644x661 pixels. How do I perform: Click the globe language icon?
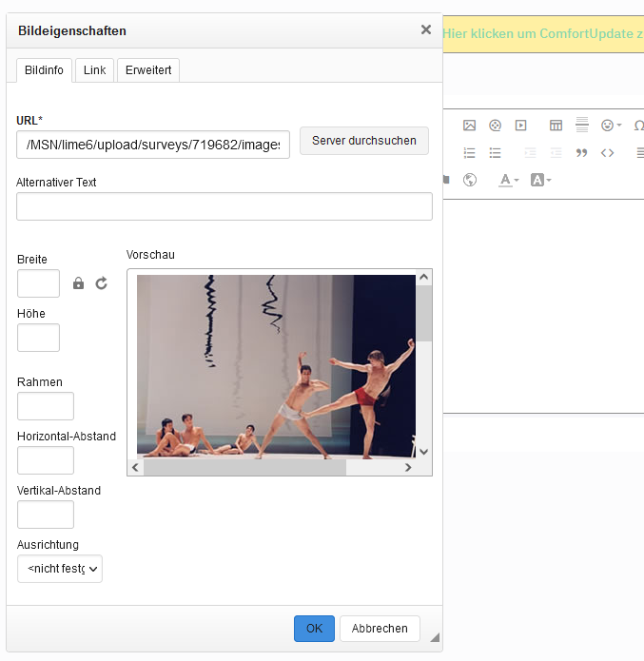pyautogui.click(x=469, y=180)
